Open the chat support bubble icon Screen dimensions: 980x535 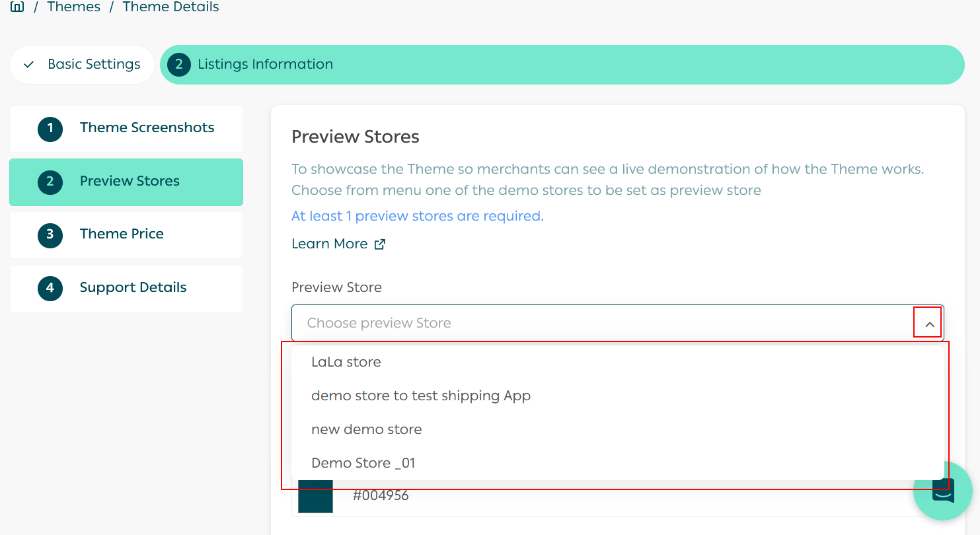pyautogui.click(x=943, y=491)
